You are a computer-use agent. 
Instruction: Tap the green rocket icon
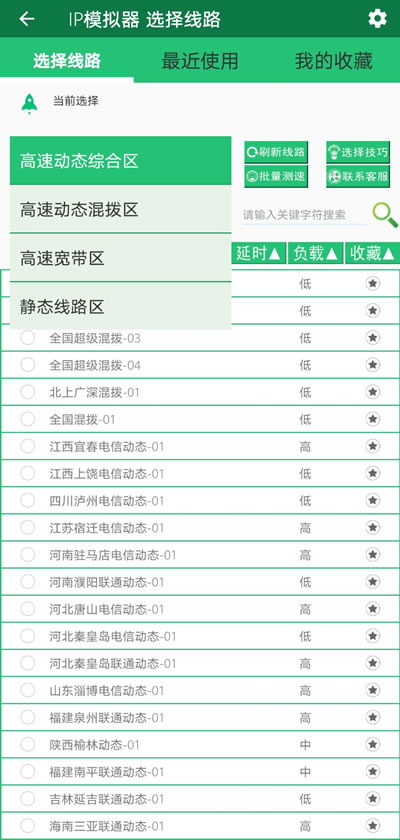coord(29,103)
